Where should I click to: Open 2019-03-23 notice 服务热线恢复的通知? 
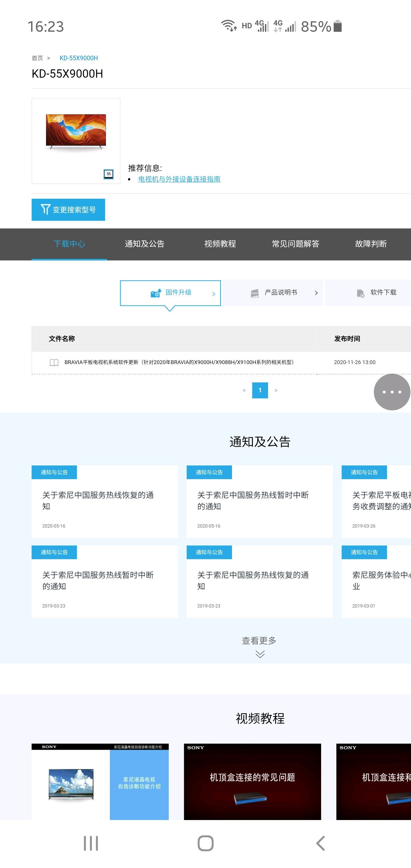(260, 582)
